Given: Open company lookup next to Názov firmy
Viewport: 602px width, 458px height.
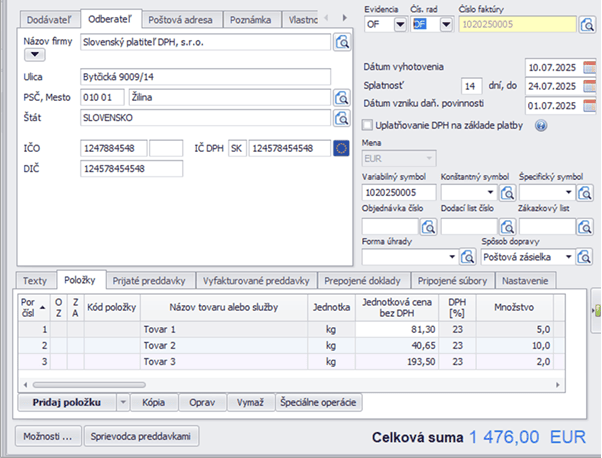Looking at the screenshot, I should [x=342, y=42].
